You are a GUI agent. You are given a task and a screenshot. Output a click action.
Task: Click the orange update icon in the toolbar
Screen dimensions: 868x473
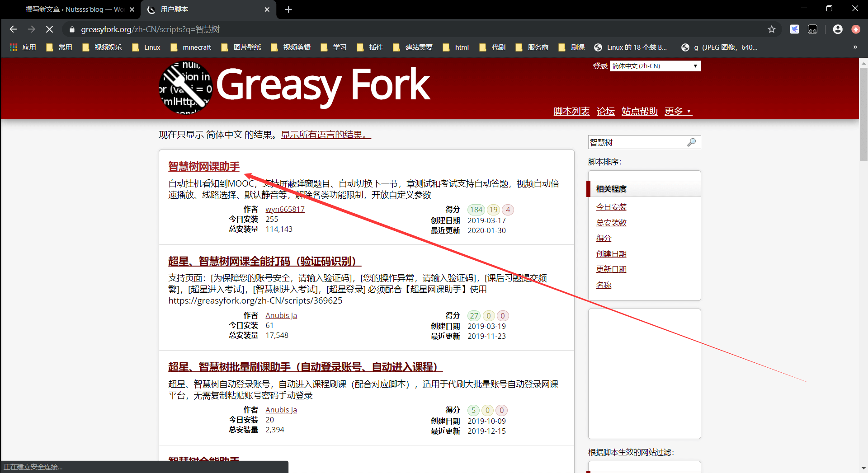(x=856, y=29)
